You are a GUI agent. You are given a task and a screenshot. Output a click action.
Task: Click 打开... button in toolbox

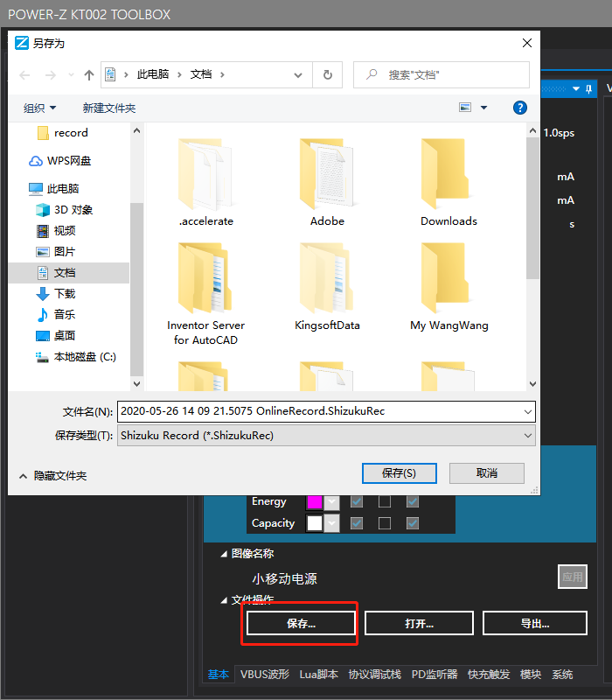[419, 623]
